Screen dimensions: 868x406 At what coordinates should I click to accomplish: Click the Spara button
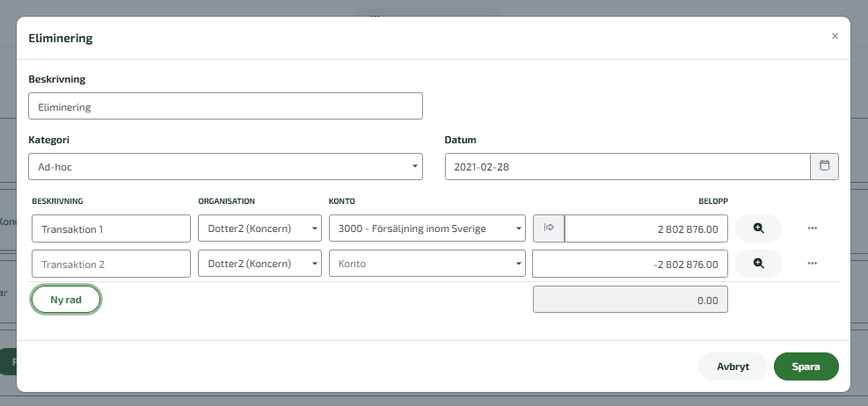tap(806, 366)
